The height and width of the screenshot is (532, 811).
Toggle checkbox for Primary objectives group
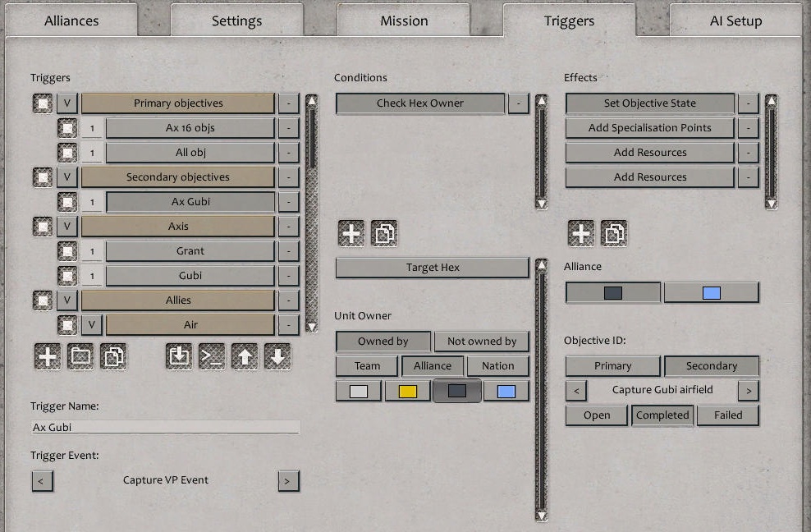click(x=43, y=103)
